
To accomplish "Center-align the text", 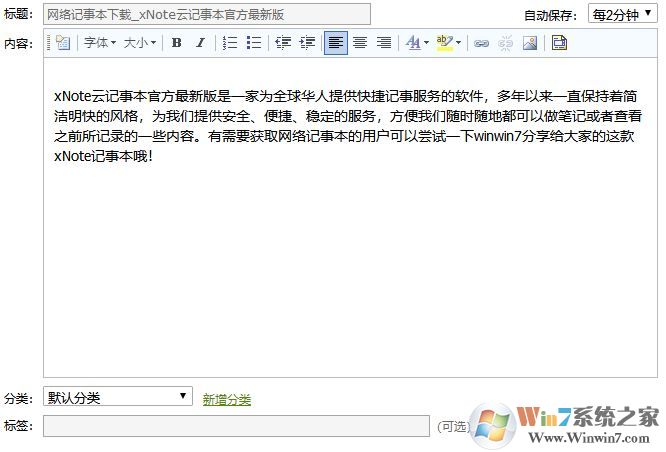I will 360,42.
